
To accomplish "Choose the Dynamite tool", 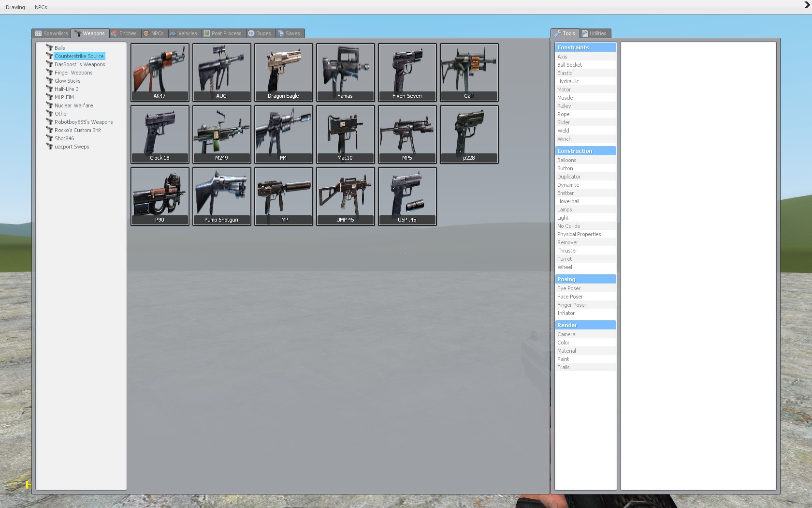I will 585,185.
